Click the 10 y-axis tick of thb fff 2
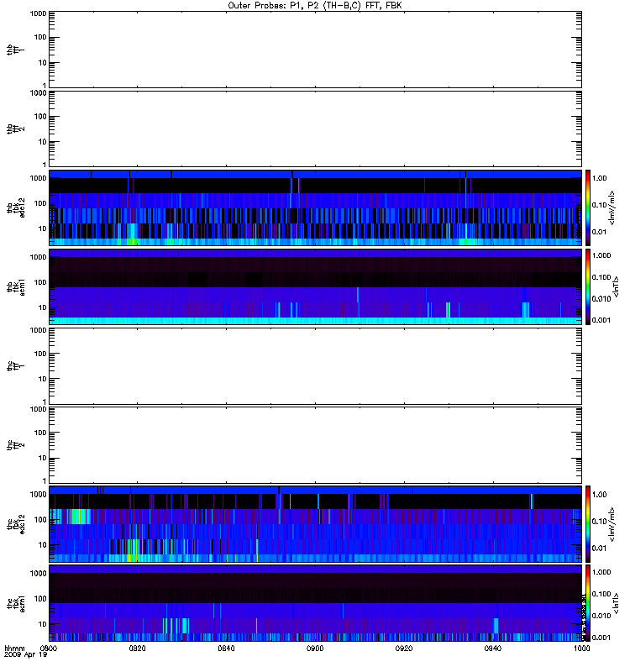 pyautogui.click(x=42, y=142)
